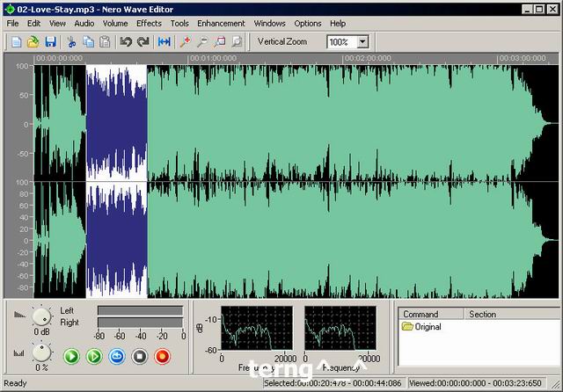Zoom in with the magnifier plus icon
Screen dimensions: 563x392
pos(186,42)
